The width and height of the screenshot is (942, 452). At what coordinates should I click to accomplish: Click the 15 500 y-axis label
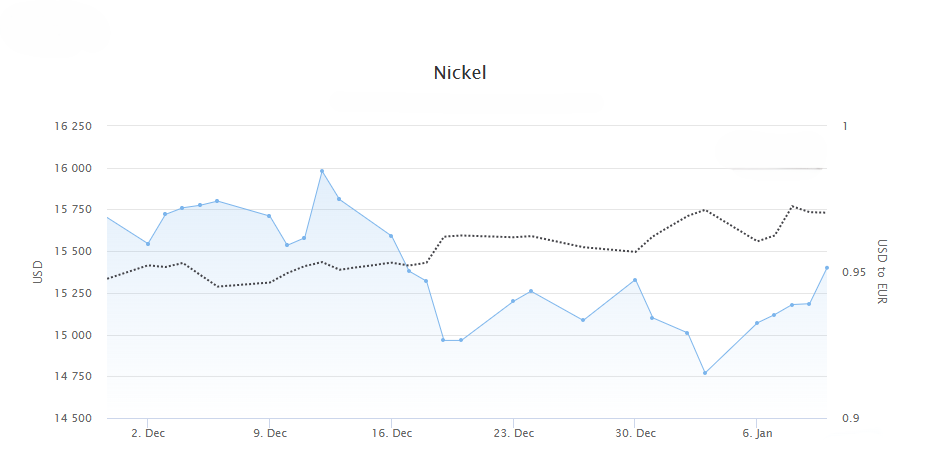(x=73, y=251)
